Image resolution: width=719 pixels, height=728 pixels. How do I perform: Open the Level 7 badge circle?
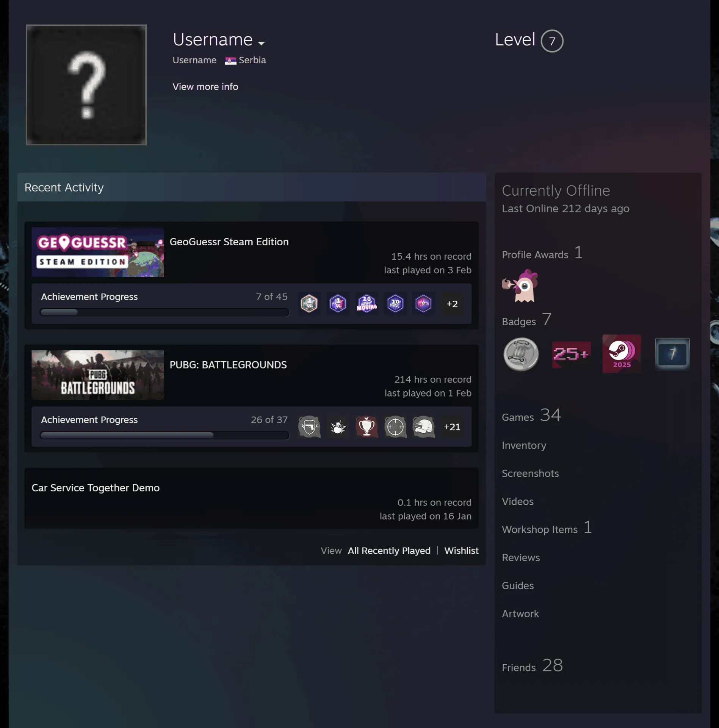coord(552,41)
